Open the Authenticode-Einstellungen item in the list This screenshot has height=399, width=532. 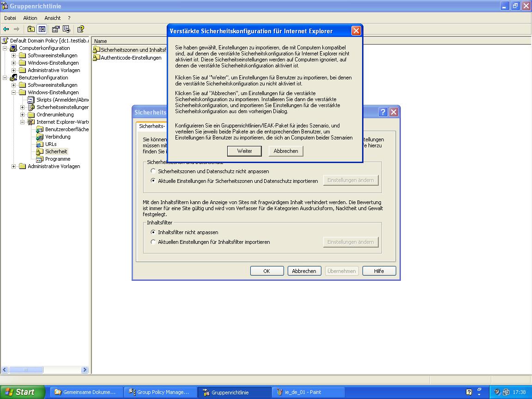[131, 58]
